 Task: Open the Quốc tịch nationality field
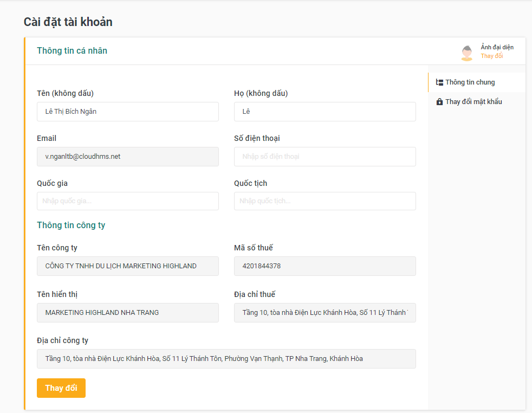(x=325, y=201)
